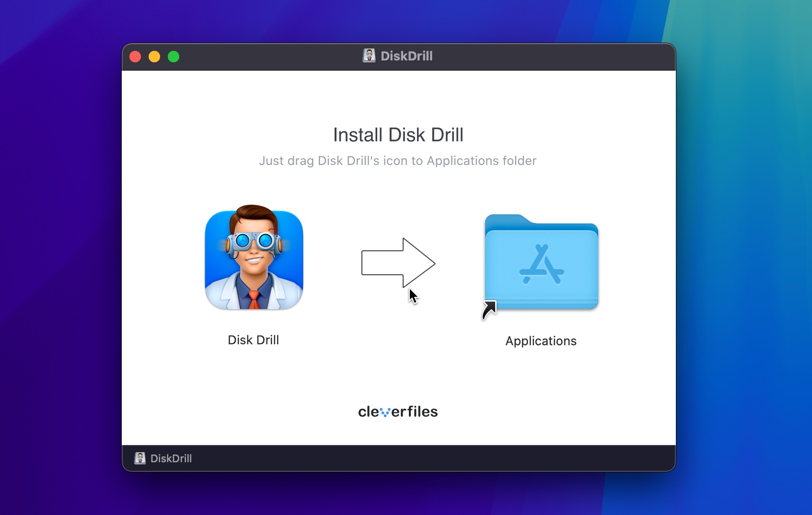Select the "Applications" folder label
This screenshot has width=812, height=515.
point(541,341)
